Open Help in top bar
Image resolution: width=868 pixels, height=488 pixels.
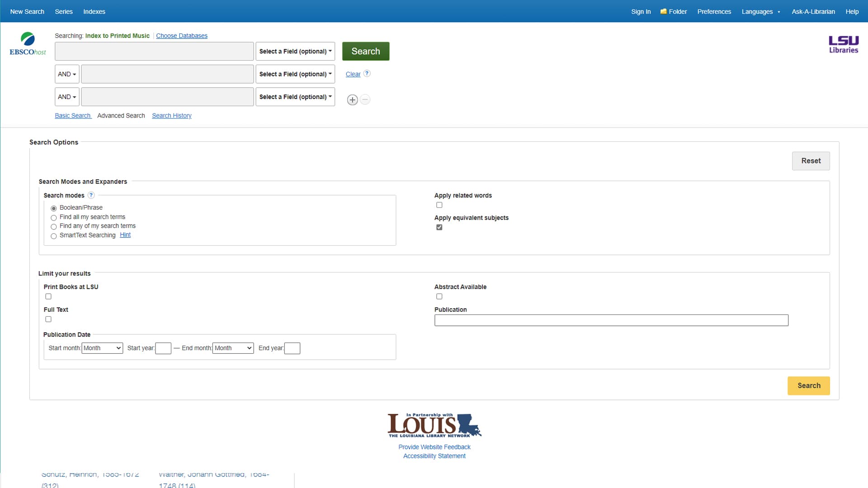pyautogui.click(x=852, y=11)
